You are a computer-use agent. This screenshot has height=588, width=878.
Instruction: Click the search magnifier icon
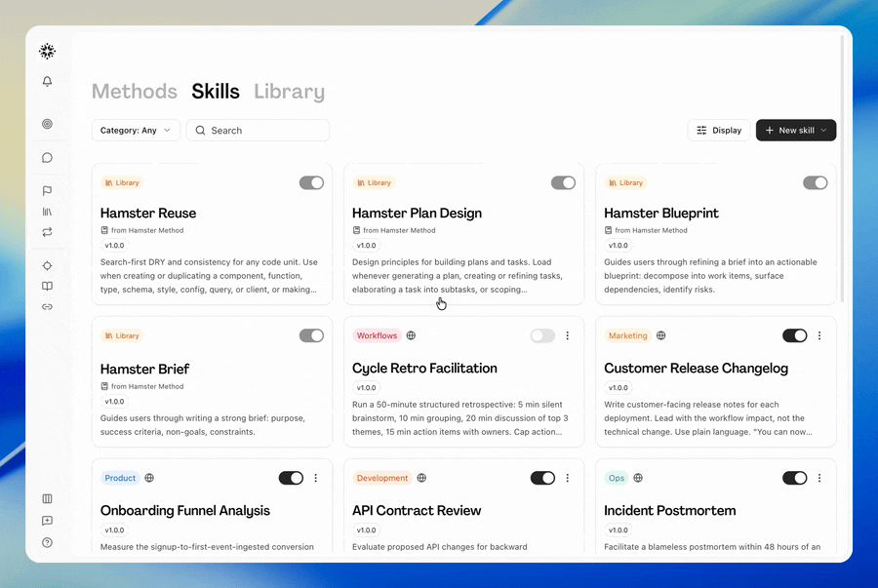[x=200, y=131]
